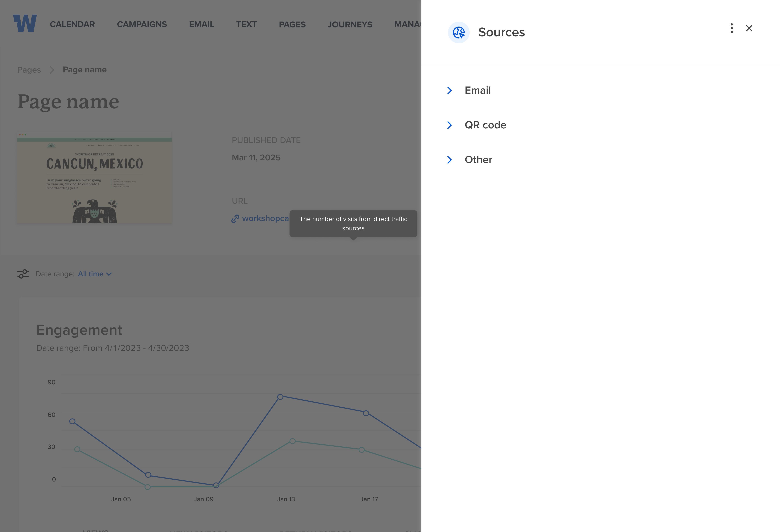The height and width of the screenshot is (532, 780).
Task: Click the direct traffic sources tooltip
Action: tap(353, 224)
